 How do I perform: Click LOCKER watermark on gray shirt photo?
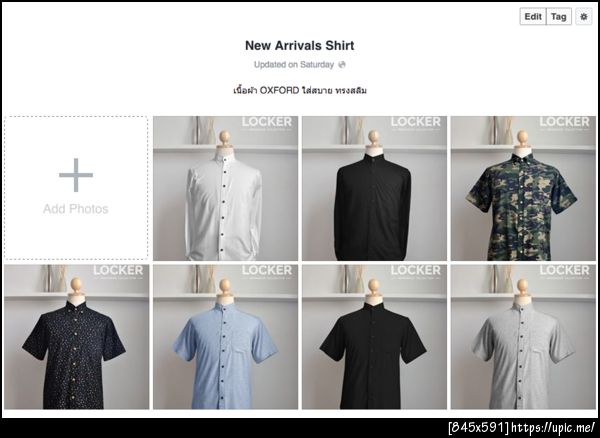(564, 270)
